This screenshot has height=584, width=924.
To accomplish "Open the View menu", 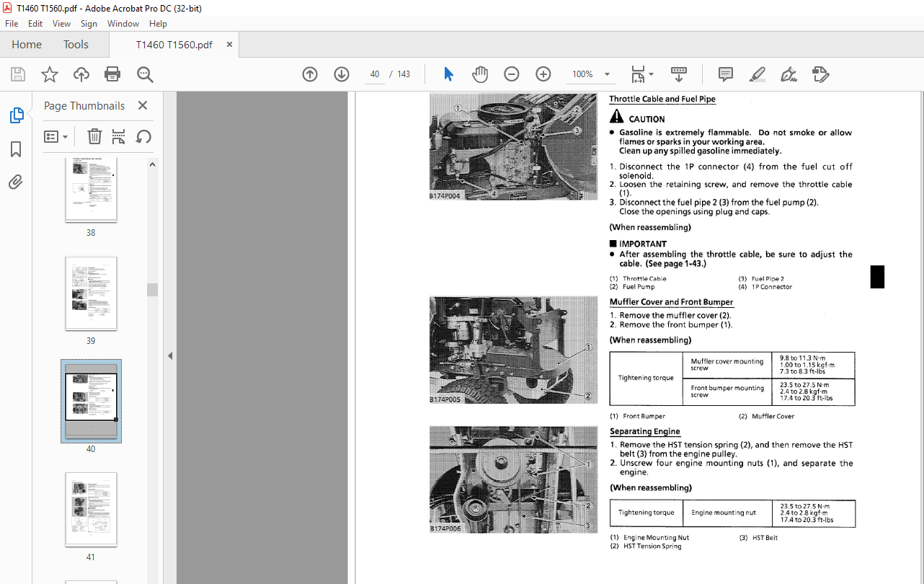I will tap(62, 24).
